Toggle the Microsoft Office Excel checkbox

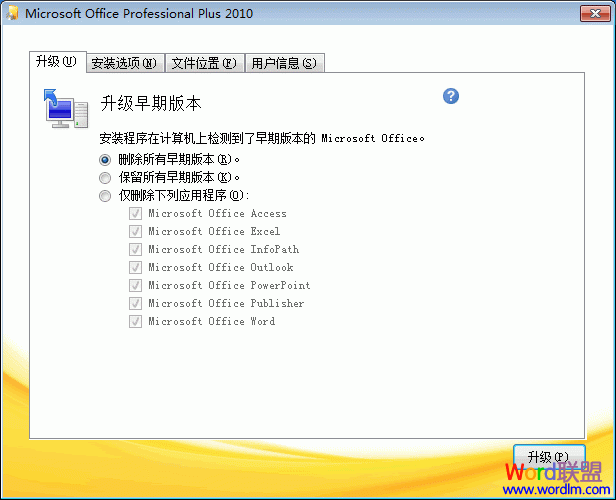(134, 232)
